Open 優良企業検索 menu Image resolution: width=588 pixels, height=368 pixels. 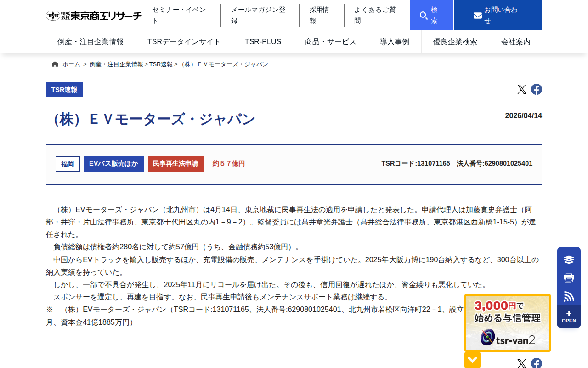tap(455, 42)
